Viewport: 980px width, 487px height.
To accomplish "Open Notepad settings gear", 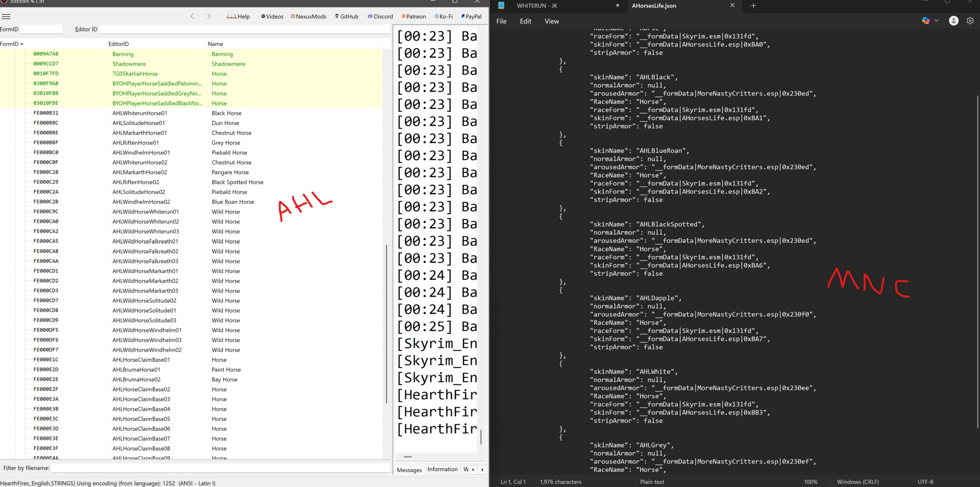I will (x=970, y=21).
